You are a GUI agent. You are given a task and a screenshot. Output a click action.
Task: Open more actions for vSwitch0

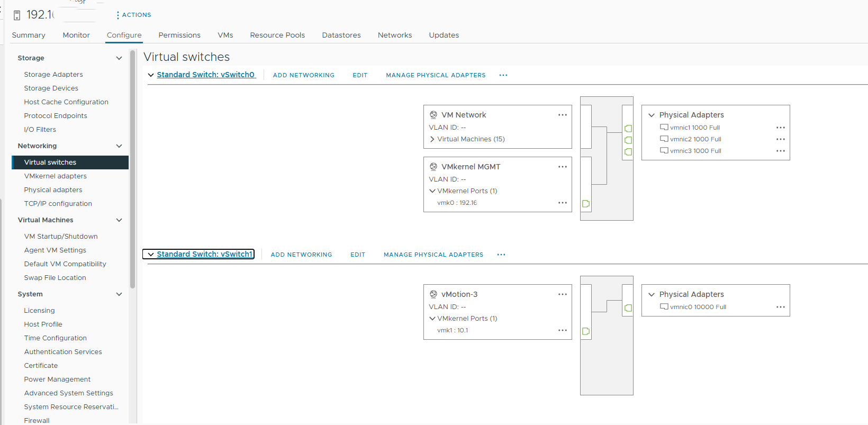pos(503,75)
